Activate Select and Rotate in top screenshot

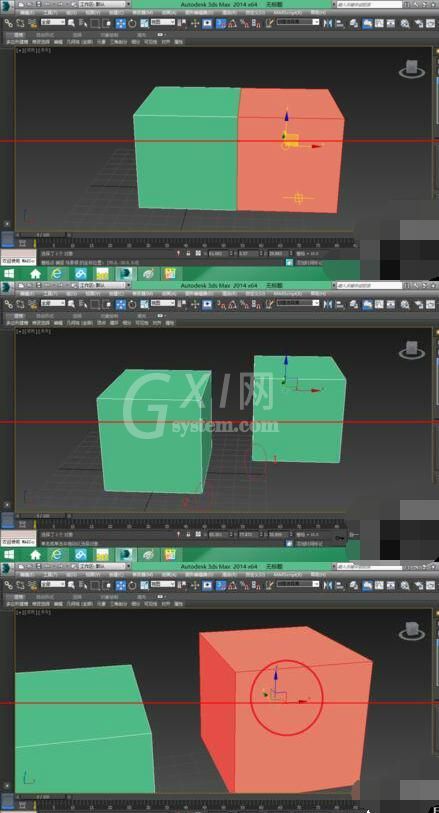click(x=132, y=23)
